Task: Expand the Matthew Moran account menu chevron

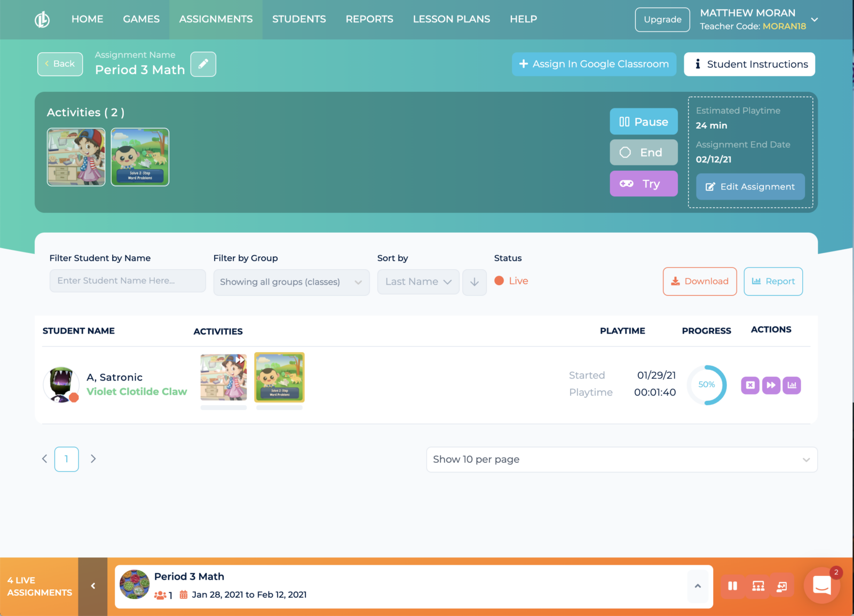Action: tap(815, 19)
